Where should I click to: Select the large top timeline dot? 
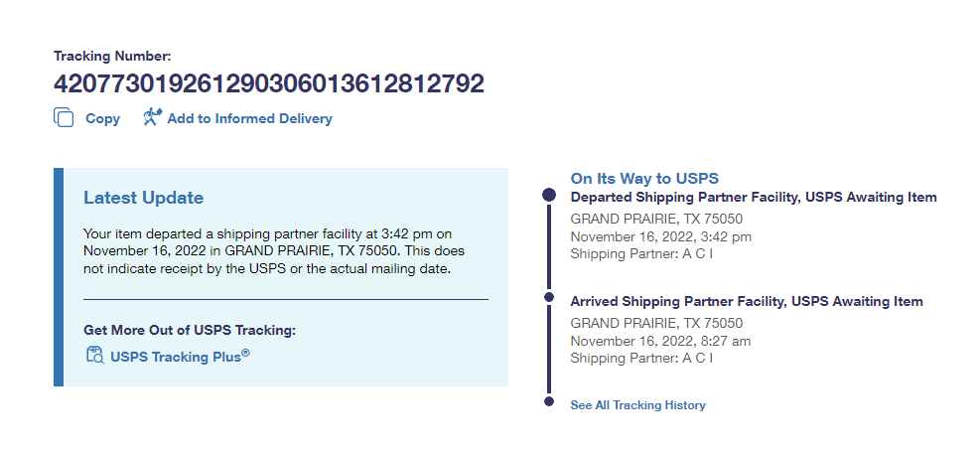(549, 196)
